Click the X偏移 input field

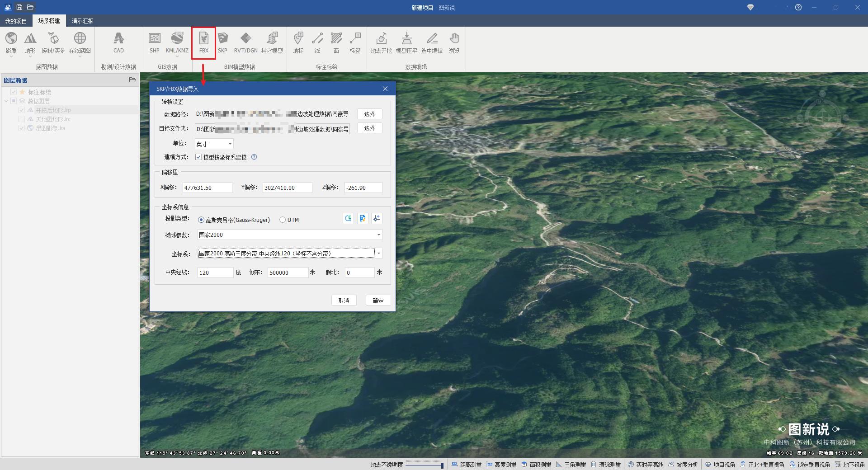click(x=207, y=188)
